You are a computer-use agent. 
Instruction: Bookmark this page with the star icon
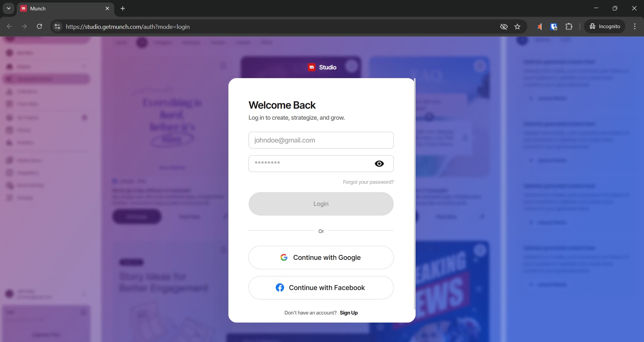pos(517,26)
